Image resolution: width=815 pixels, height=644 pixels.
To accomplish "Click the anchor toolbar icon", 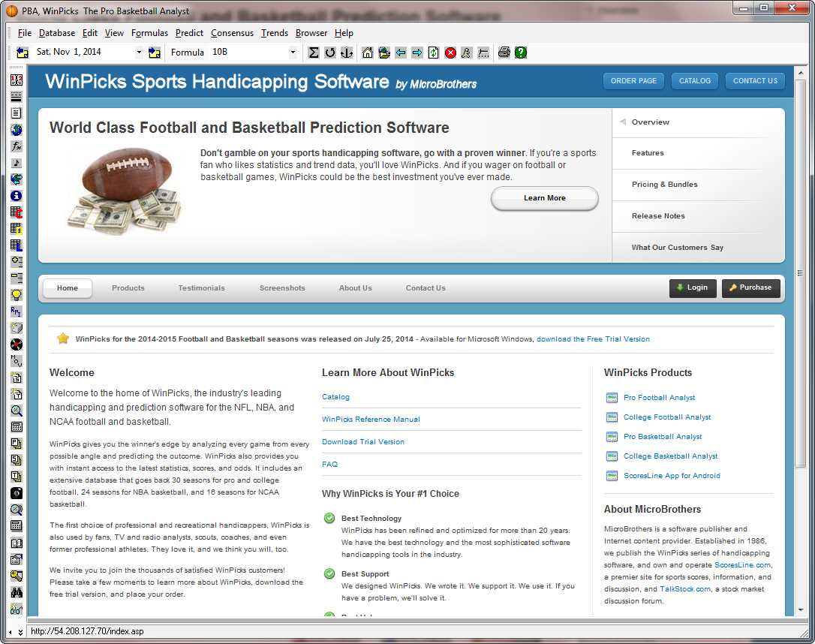I will (346, 53).
